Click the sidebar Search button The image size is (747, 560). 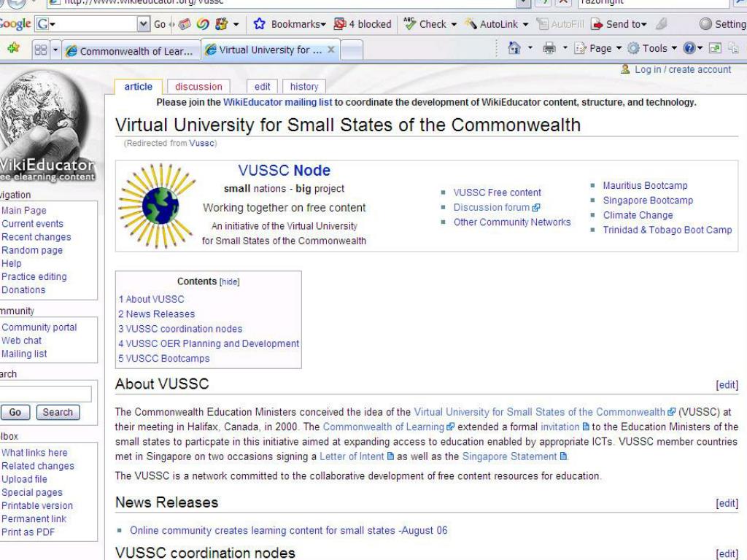tap(58, 413)
